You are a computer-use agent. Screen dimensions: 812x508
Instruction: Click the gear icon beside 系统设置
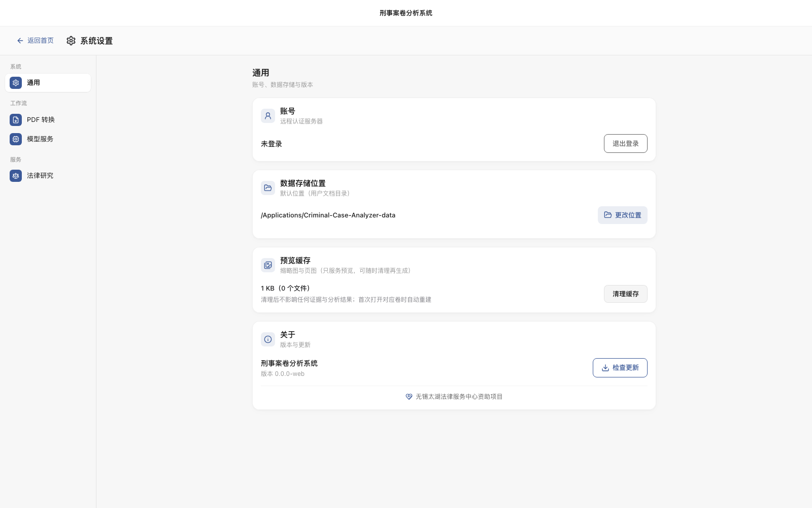click(x=71, y=41)
